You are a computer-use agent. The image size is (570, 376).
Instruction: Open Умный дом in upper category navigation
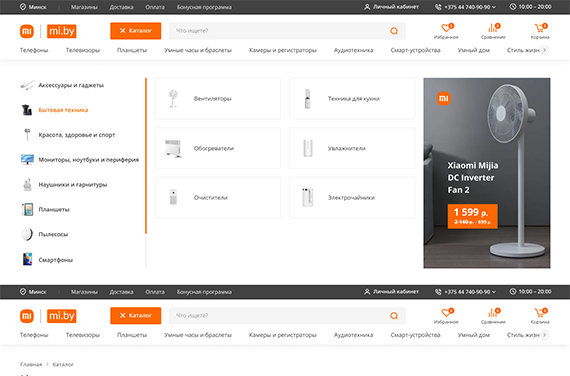[473, 50]
